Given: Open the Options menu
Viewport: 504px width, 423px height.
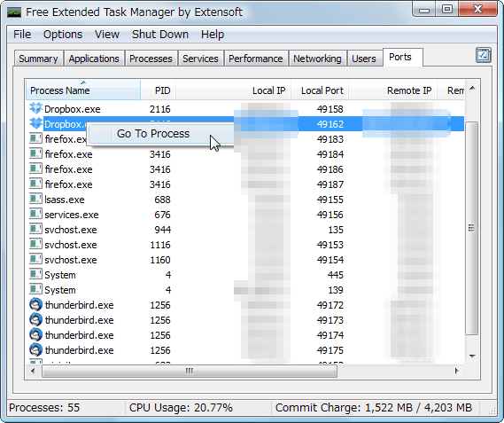Looking at the screenshot, I should (x=63, y=34).
